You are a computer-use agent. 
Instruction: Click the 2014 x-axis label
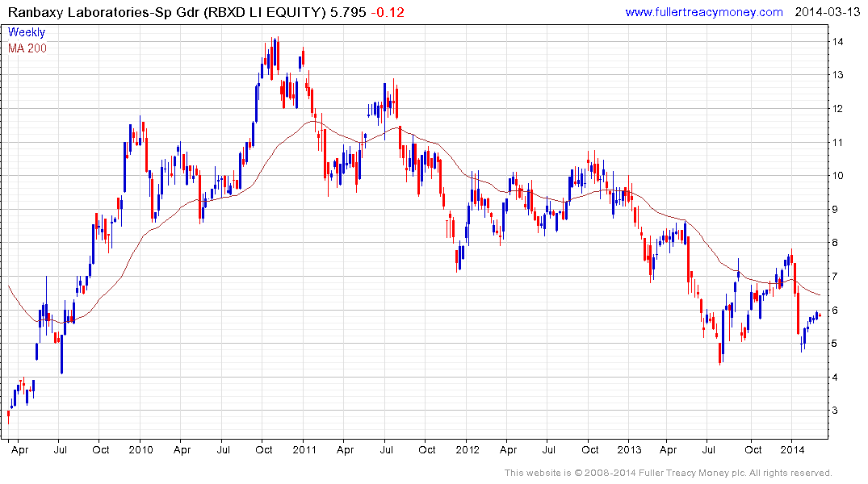click(x=793, y=449)
